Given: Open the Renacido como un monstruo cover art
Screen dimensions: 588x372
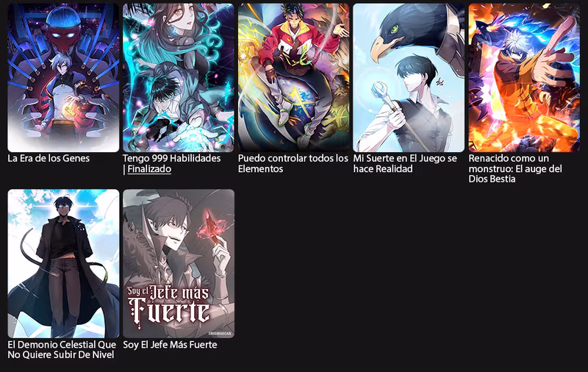Looking at the screenshot, I should coord(524,78).
